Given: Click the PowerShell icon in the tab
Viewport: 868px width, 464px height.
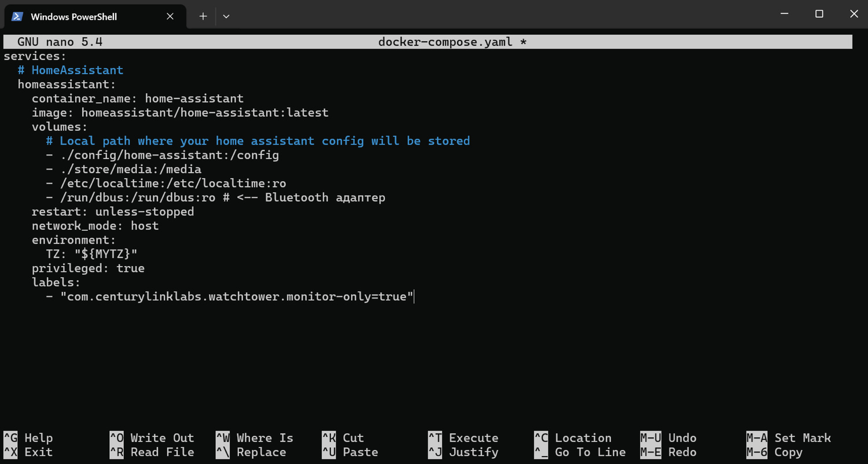Looking at the screenshot, I should pos(17,16).
